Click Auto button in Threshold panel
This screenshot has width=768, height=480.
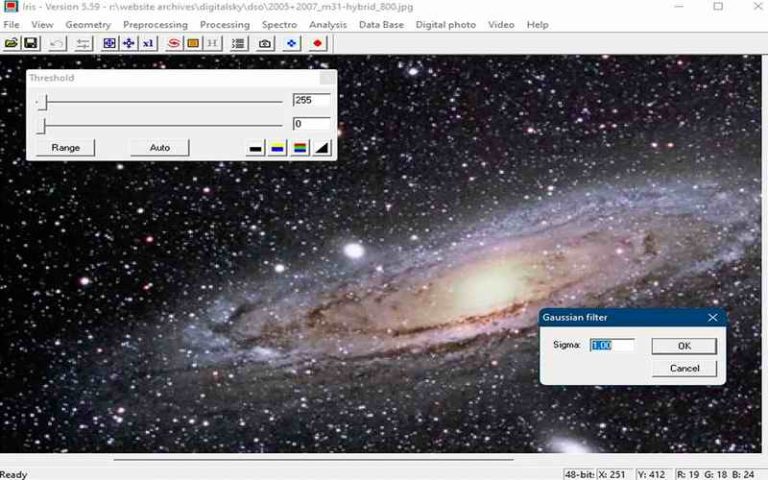pos(160,148)
